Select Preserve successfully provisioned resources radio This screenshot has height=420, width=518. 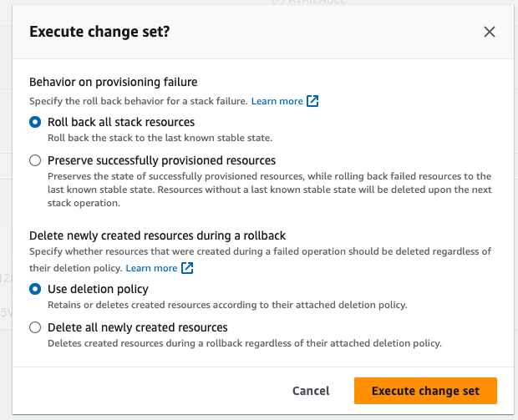click(35, 160)
